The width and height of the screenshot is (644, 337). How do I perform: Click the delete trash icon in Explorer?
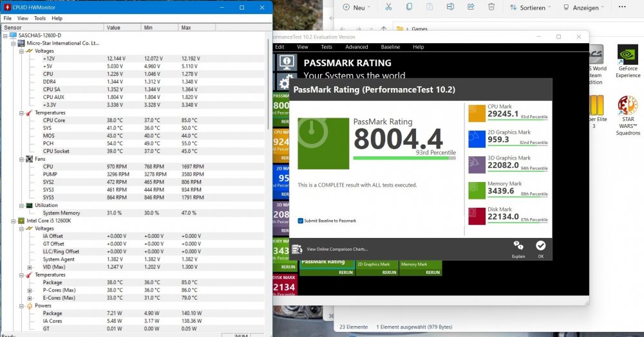point(491,7)
